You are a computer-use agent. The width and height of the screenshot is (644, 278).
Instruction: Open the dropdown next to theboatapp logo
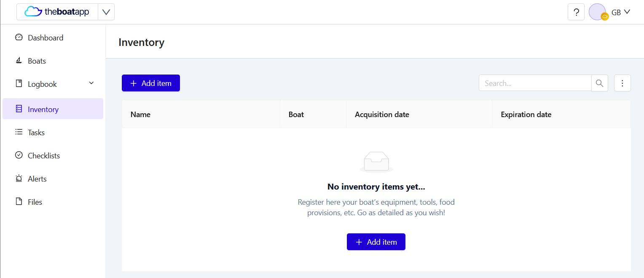point(106,12)
